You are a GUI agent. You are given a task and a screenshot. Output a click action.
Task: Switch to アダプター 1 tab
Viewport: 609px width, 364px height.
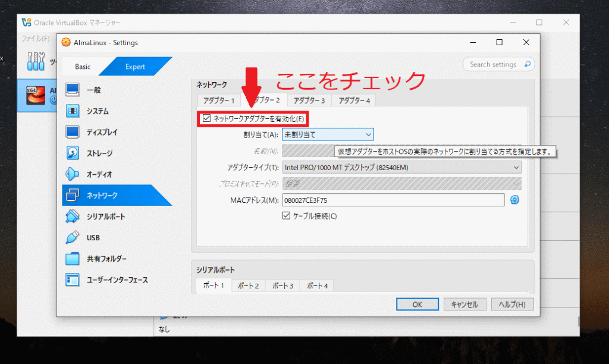[219, 101]
